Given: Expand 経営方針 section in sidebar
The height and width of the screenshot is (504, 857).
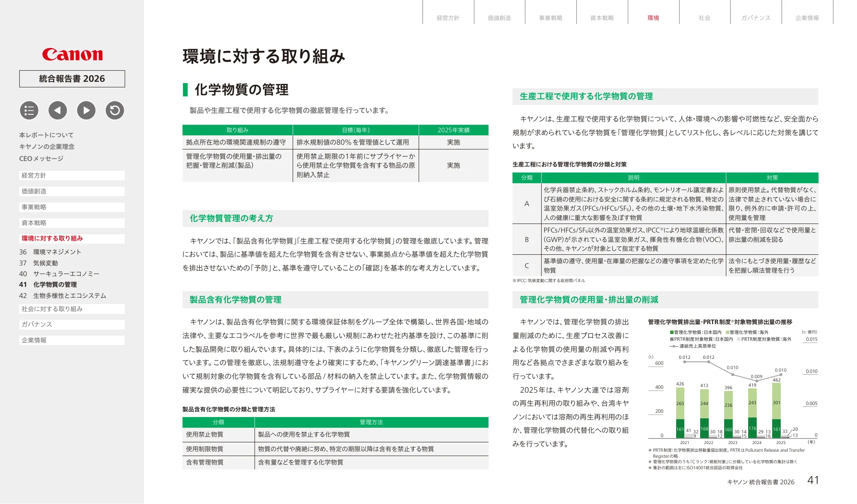Looking at the screenshot, I should pyautogui.click(x=72, y=176).
